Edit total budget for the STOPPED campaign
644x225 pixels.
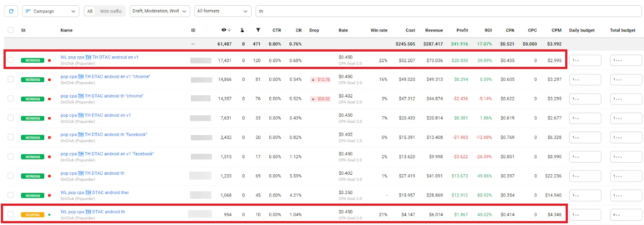(x=626, y=215)
